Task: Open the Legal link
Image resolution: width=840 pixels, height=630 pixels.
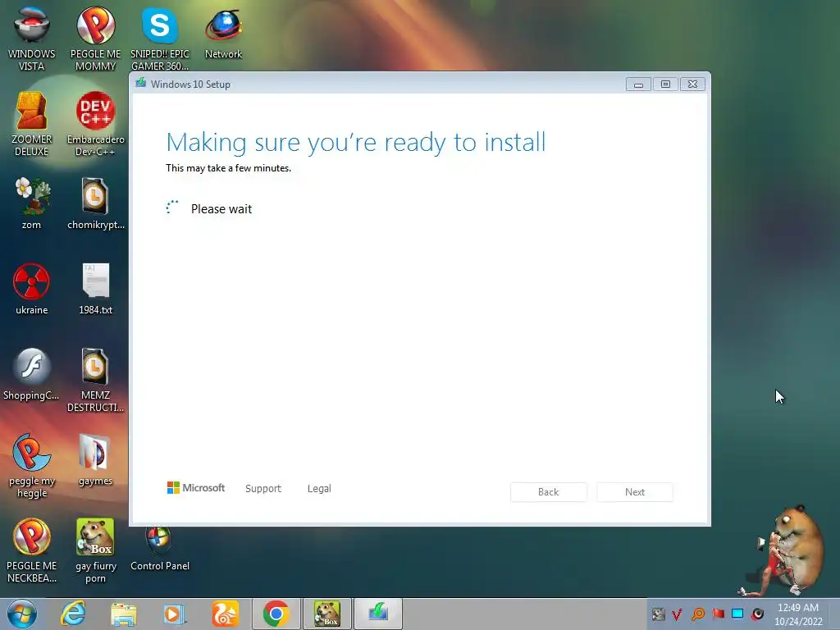Action: 319,489
